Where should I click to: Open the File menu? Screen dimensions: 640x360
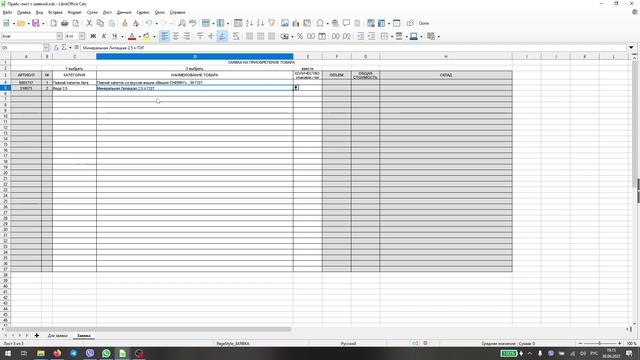tap(7, 12)
